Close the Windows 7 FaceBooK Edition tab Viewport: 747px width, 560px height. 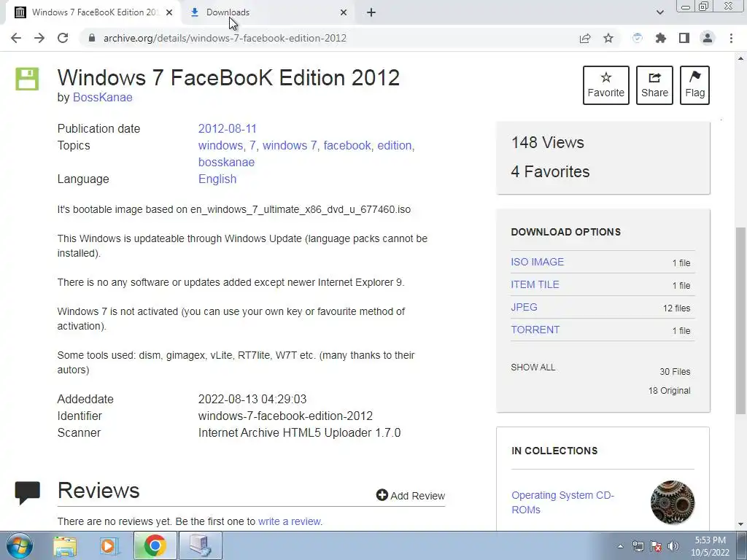click(x=169, y=12)
